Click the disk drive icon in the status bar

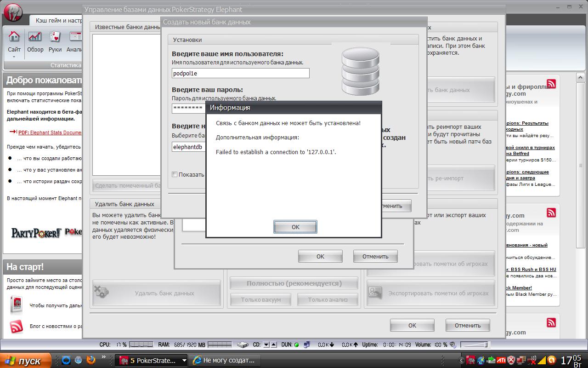point(243,345)
